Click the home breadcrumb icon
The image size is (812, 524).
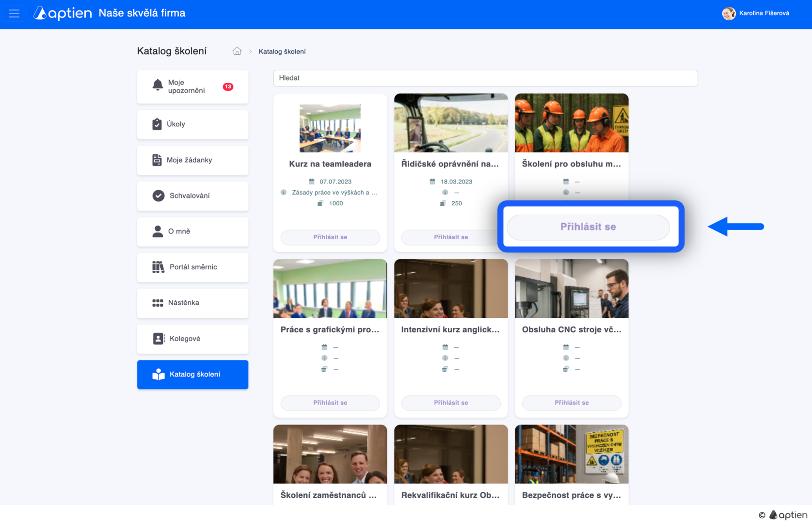[x=237, y=51]
